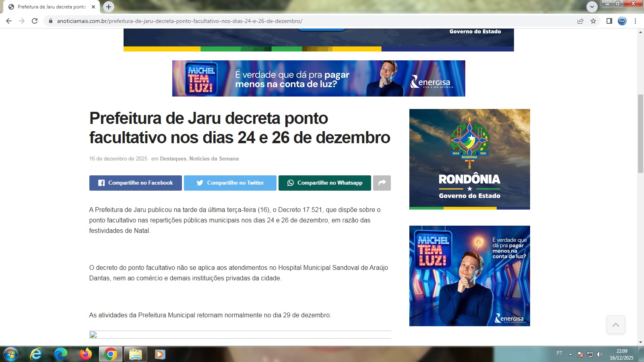Bookmark this page with star icon
The height and width of the screenshot is (362, 644).
(593, 21)
